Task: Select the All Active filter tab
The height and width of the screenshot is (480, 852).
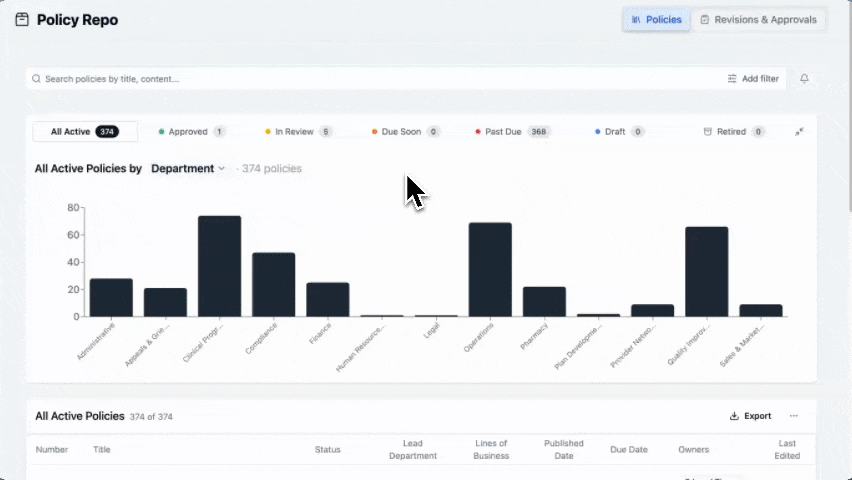Action: (85, 132)
